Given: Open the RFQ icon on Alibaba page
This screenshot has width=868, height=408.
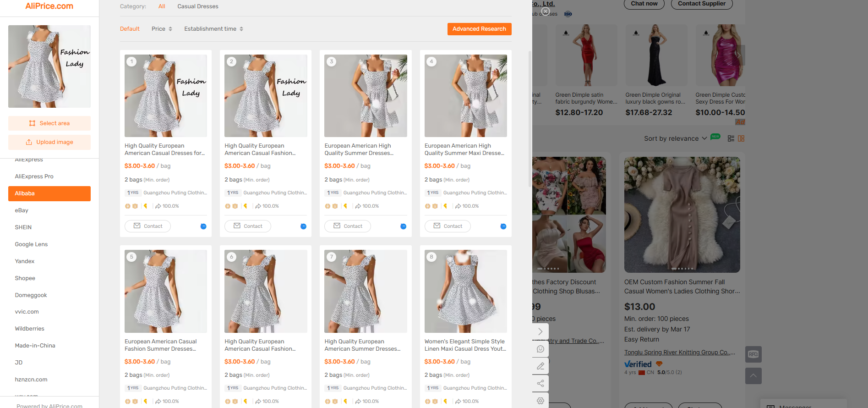Looking at the screenshot, I should click(753, 354).
